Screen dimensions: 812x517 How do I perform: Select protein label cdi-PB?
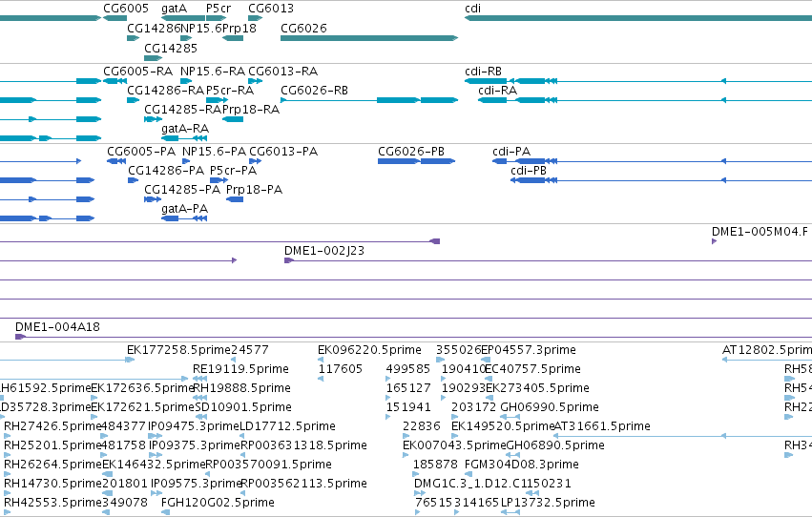[529, 171]
